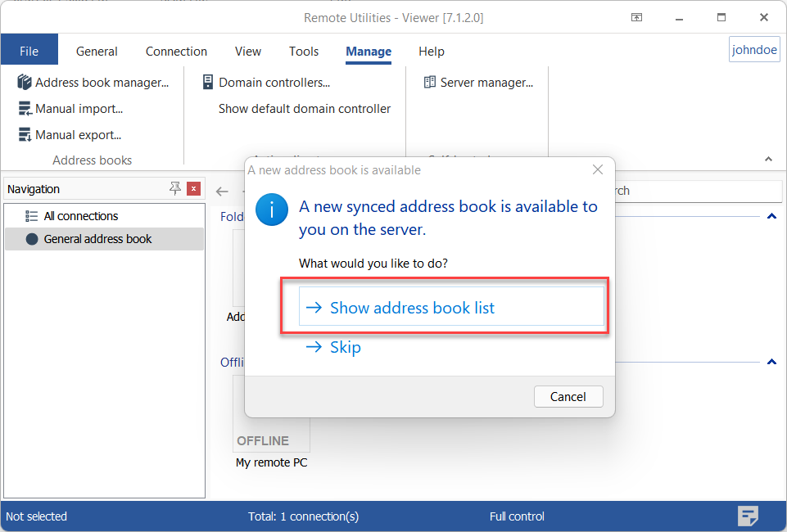Image resolution: width=787 pixels, height=532 pixels.
Task: Open the File menu
Action: 29,51
